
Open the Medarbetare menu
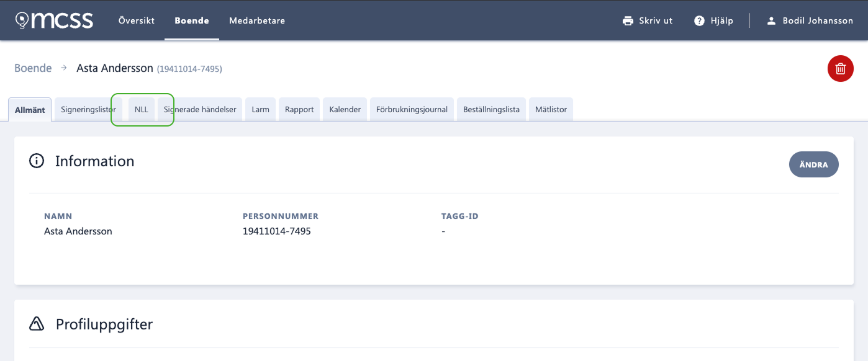tap(257, 20)
